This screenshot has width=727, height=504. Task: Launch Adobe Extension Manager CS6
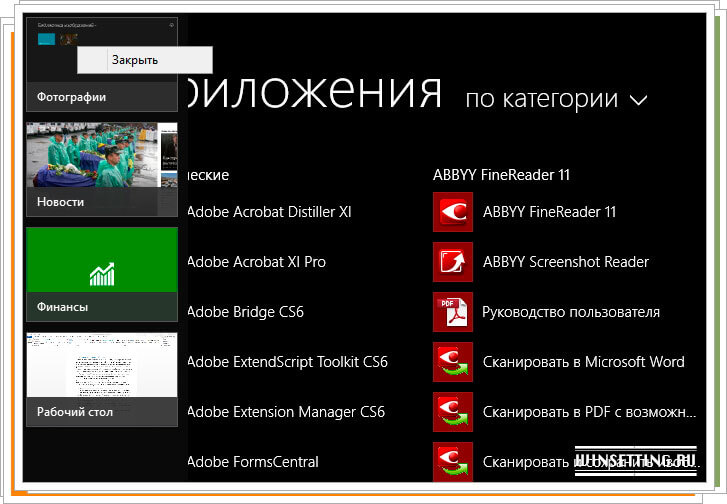coord(286,412)
